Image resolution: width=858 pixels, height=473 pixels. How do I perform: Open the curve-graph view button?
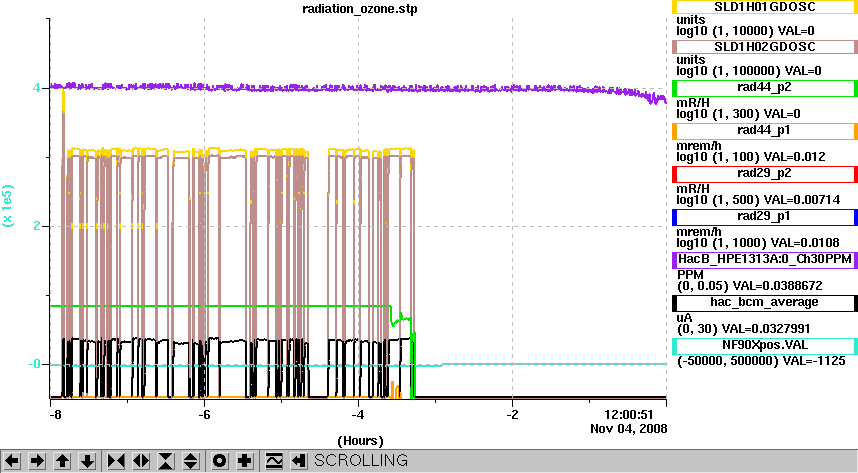[x=273, y=461]
